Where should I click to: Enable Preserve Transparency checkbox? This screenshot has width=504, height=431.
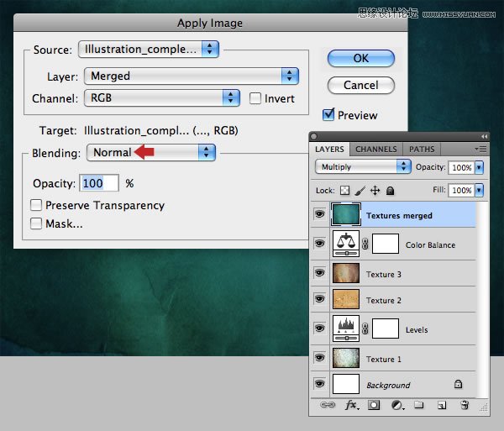(36, 205)
